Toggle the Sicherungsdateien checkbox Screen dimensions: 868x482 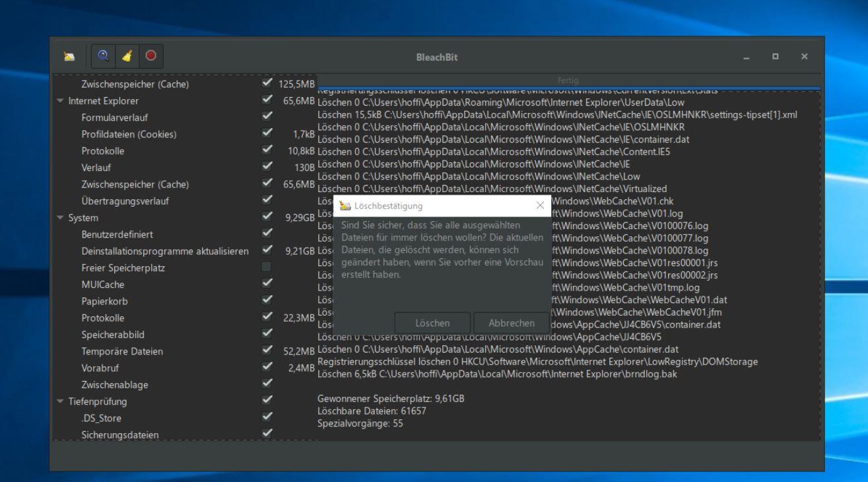(x=266, y=434)
